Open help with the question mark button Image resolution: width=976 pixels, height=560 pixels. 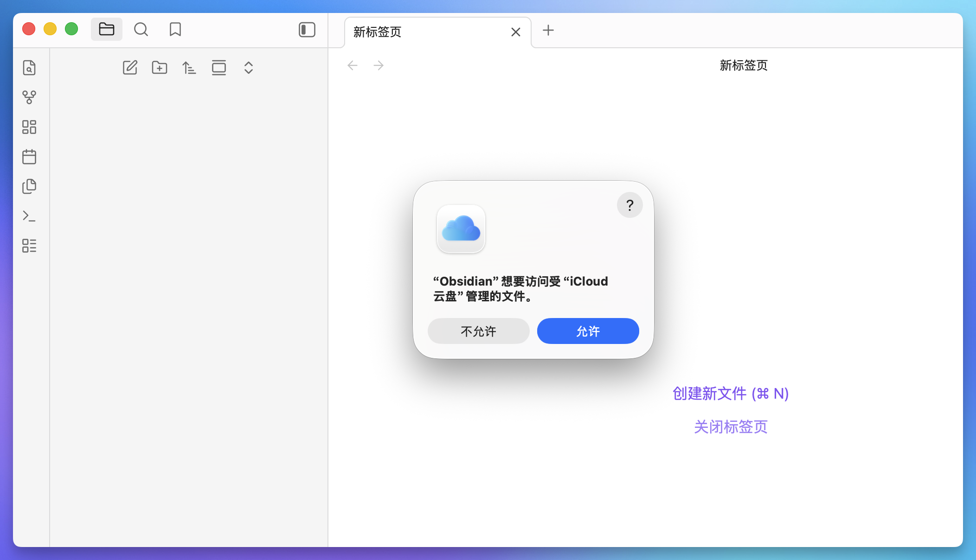point(630,205)
